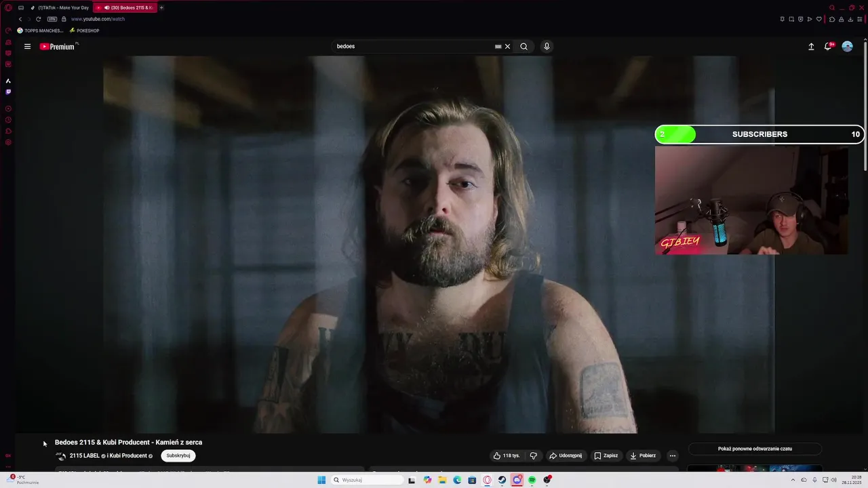Download the video with Pobierz
The height and width of the screenshot is (488, 868).
(643, 455)
